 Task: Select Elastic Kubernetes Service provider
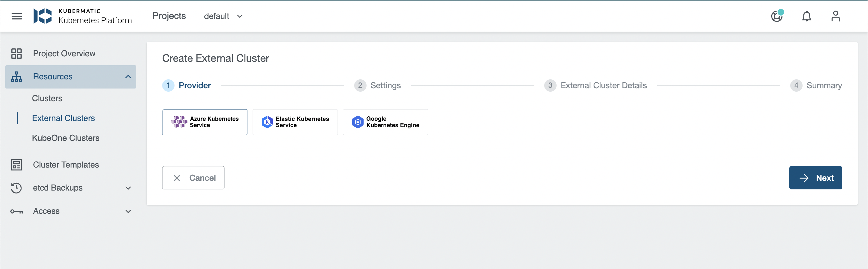pos(295,122)
